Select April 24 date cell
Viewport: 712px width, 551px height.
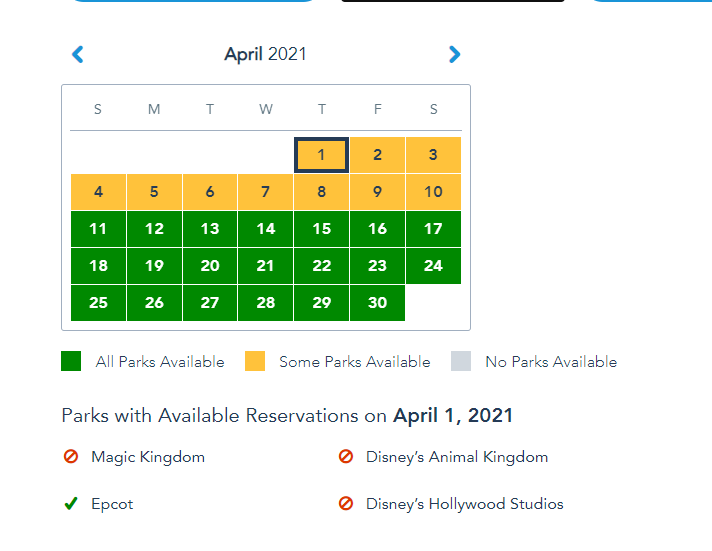point(433,266)
